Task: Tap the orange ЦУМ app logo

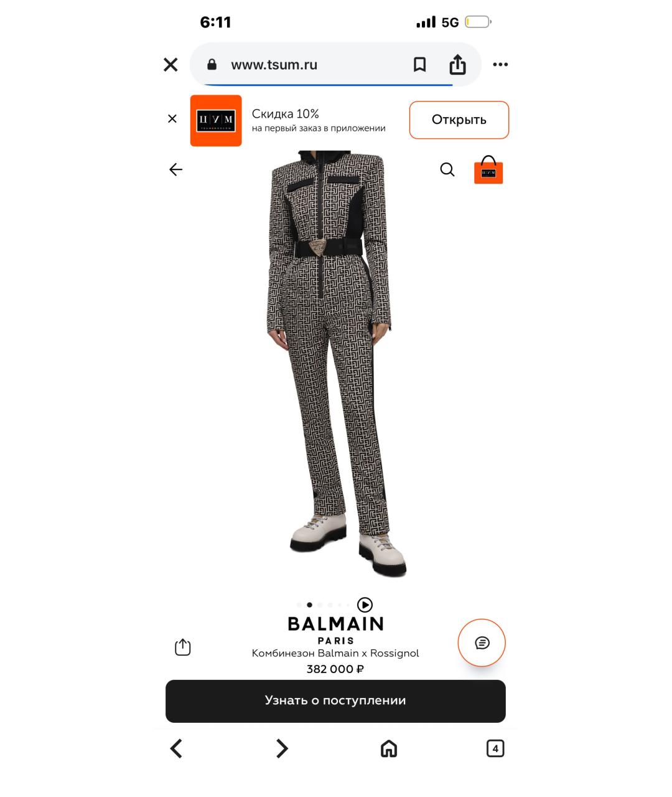Action: pyautogui.click(x=216, y=121)
